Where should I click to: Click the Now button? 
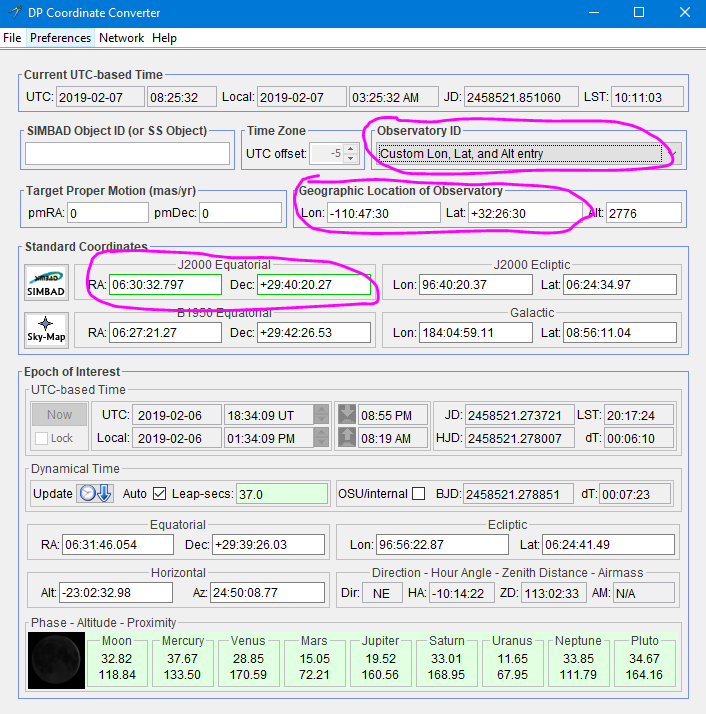click(x=59, y=414)
